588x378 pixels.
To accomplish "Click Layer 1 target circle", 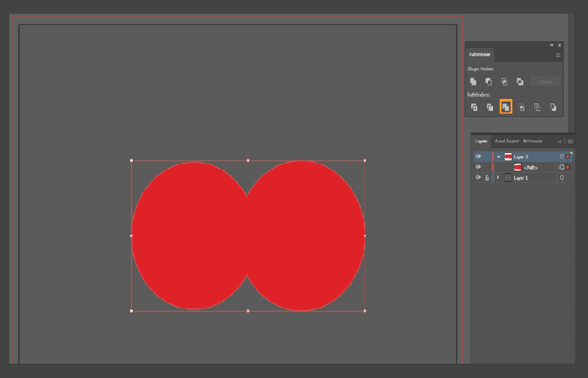I will tap(562, 178).
